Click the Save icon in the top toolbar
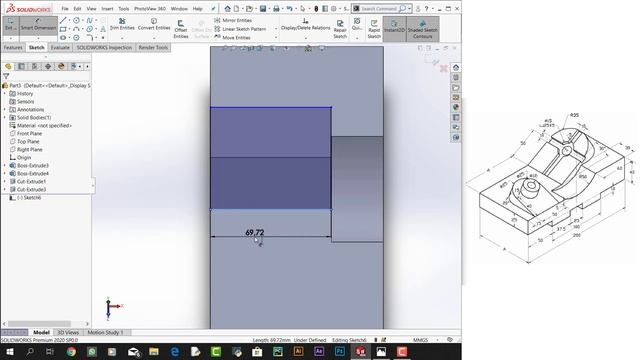The width and height of the screenshot is (640, 360). coord(263,9)
